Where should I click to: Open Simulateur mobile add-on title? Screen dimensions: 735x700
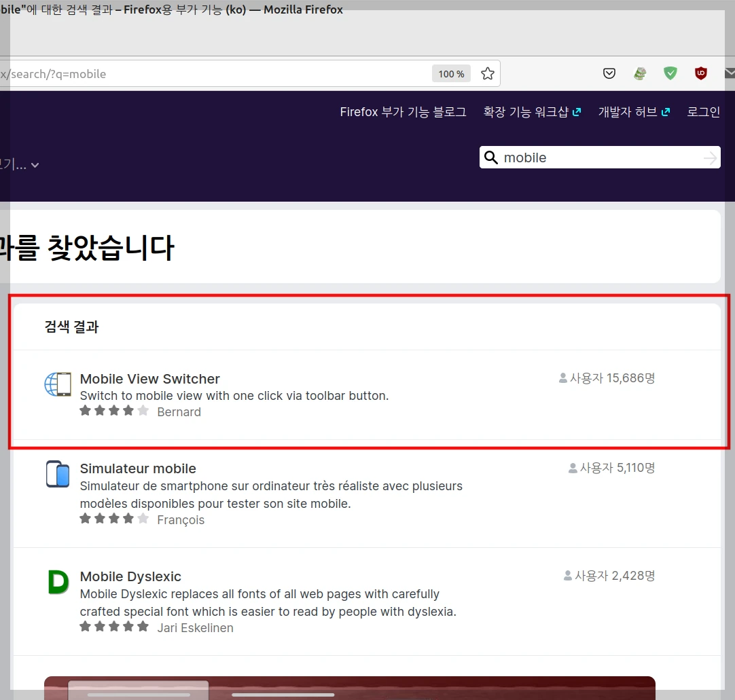click(x=138, y=468)
